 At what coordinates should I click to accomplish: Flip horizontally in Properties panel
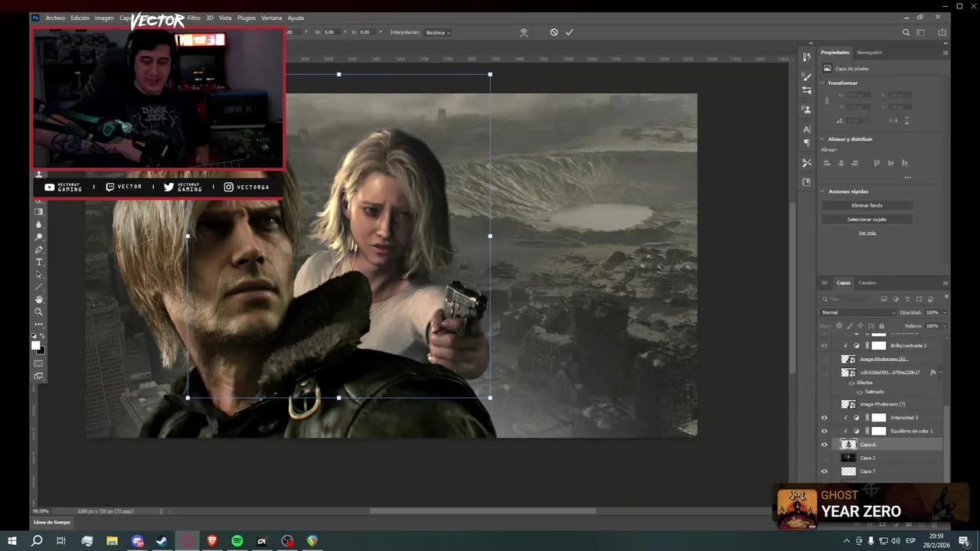[893, 120]
